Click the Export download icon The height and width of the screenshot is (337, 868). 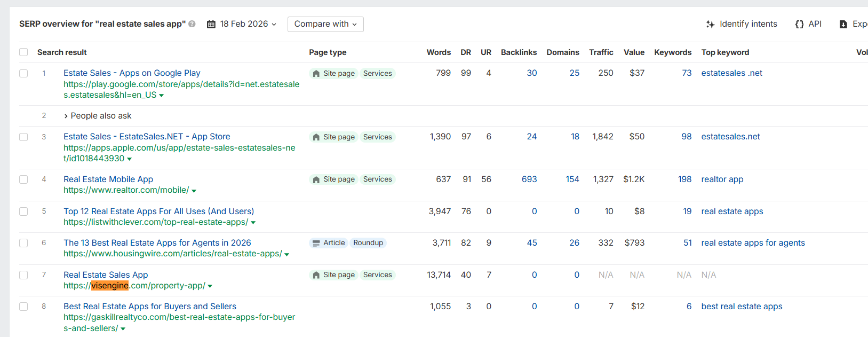tap(843, 24)
